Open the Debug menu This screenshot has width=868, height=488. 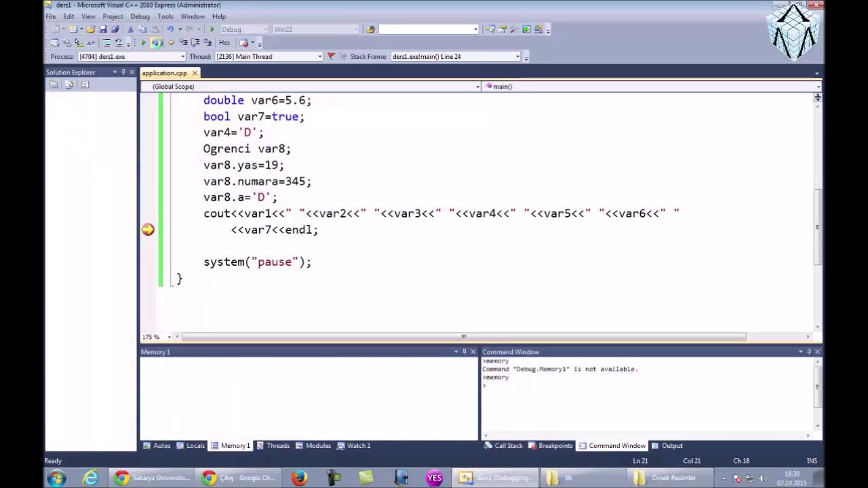(140, 16)
